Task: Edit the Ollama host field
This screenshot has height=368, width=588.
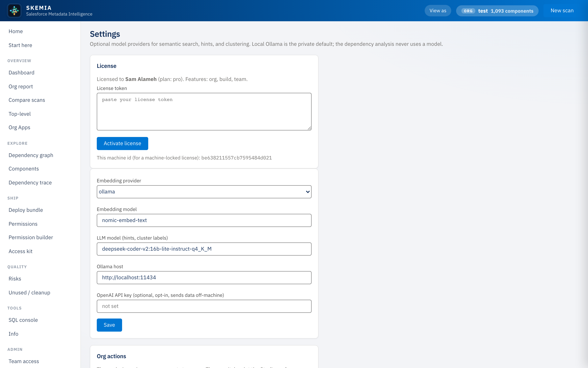Action: point(204,278)
